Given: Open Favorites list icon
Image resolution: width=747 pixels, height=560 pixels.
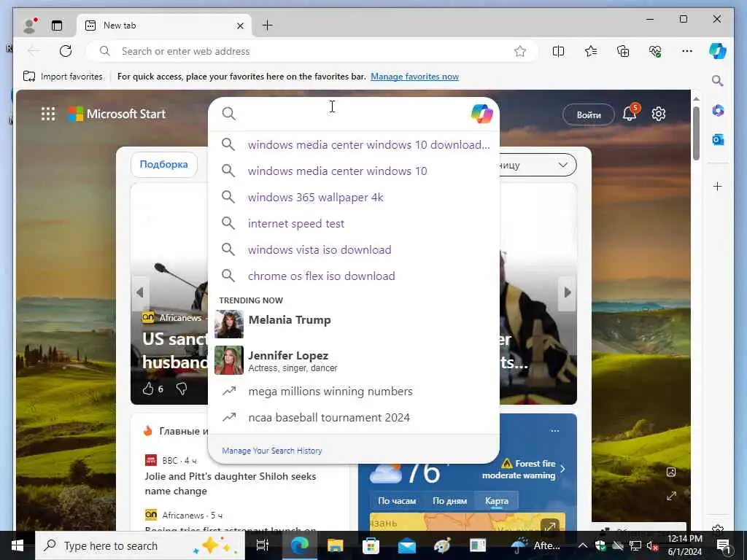Looking at the screenshot, I should (x=591, y=51).
